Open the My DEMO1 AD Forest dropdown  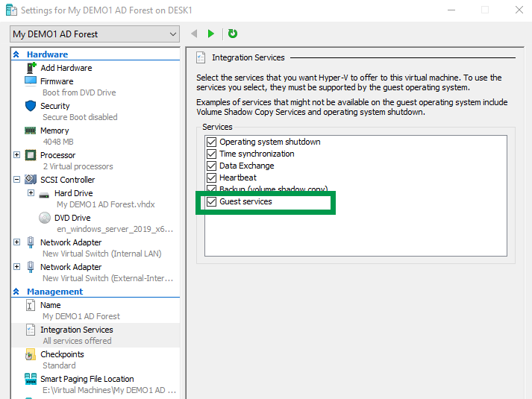pyautogui.click(x=96, y=34)
